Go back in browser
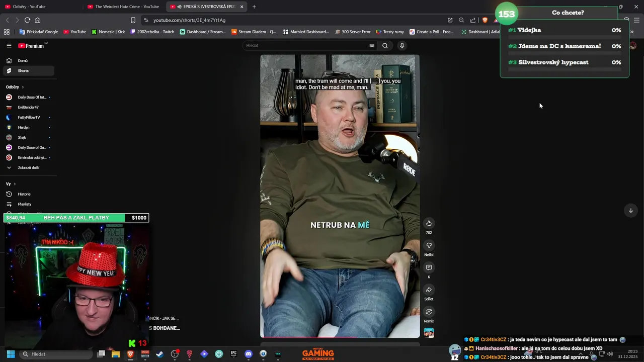The height and width of the screenshot is (362, 644). (7, 20)
